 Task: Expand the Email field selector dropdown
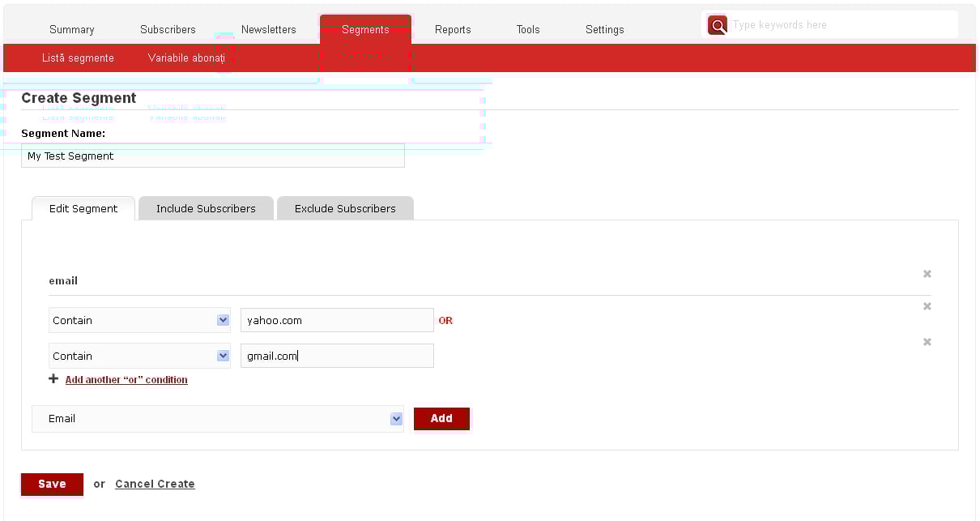pos(217,419)
